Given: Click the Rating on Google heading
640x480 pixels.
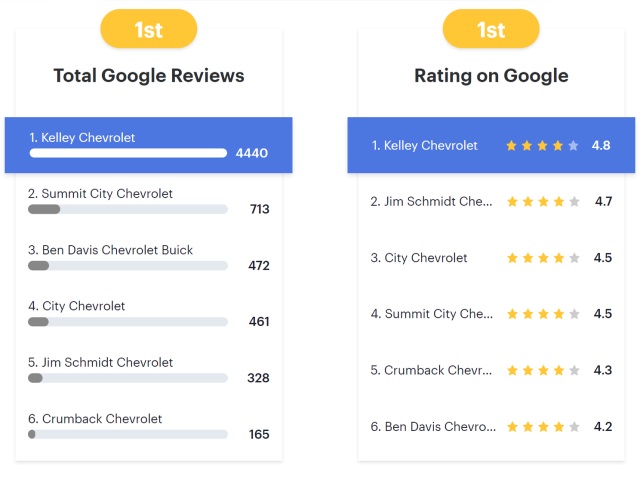Looking at the screenshot, I should click(491, 76).
